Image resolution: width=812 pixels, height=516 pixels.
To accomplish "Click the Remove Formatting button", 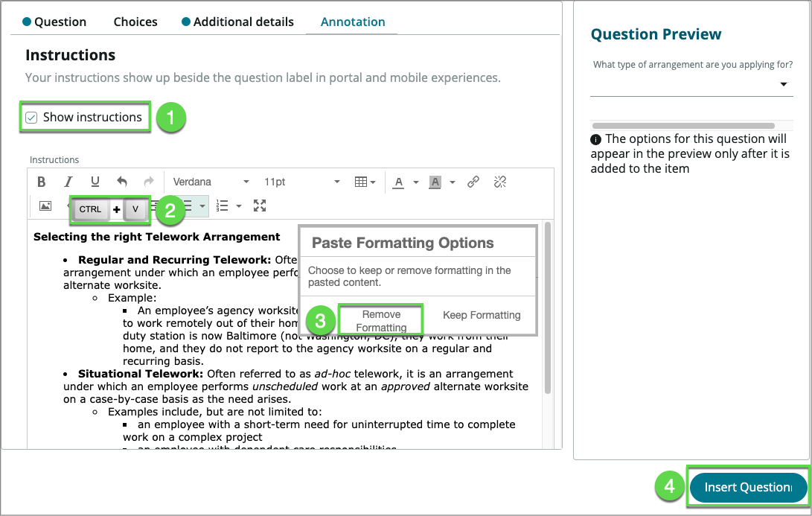I will 381,321.
